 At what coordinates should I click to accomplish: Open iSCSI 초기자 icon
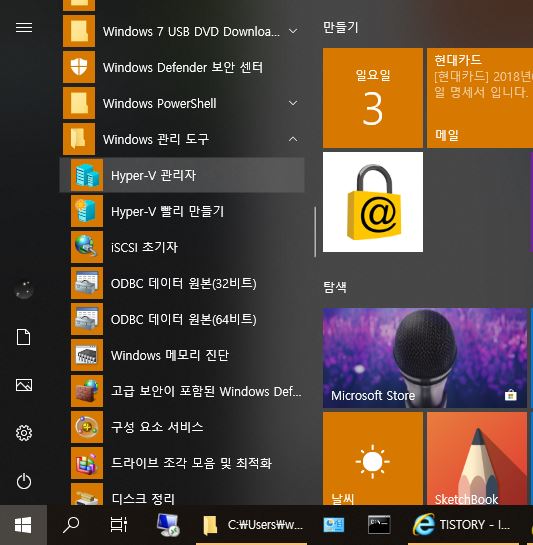pos(87,247)
